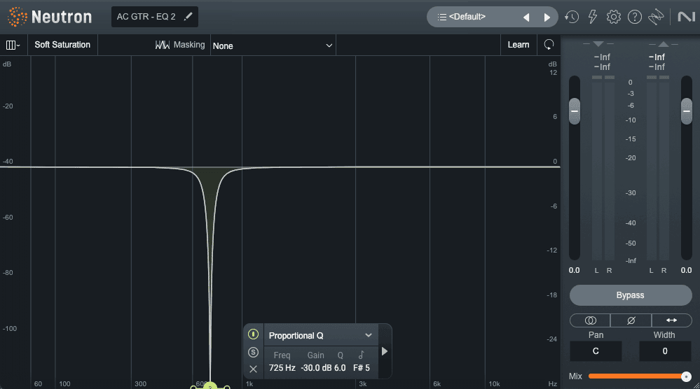700x389 pixels.
Task: Reset the EQ with circular arrow icon
Action: 549,45
